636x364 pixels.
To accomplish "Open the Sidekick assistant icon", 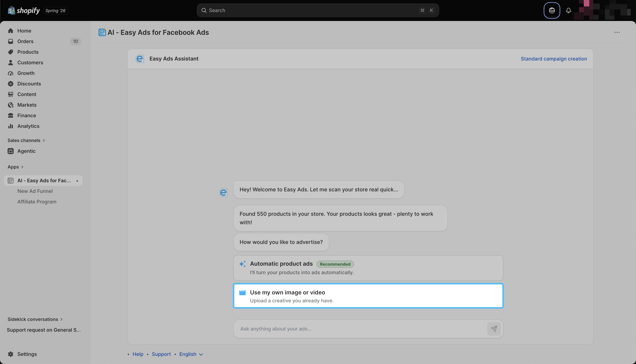I will (552, 10).
